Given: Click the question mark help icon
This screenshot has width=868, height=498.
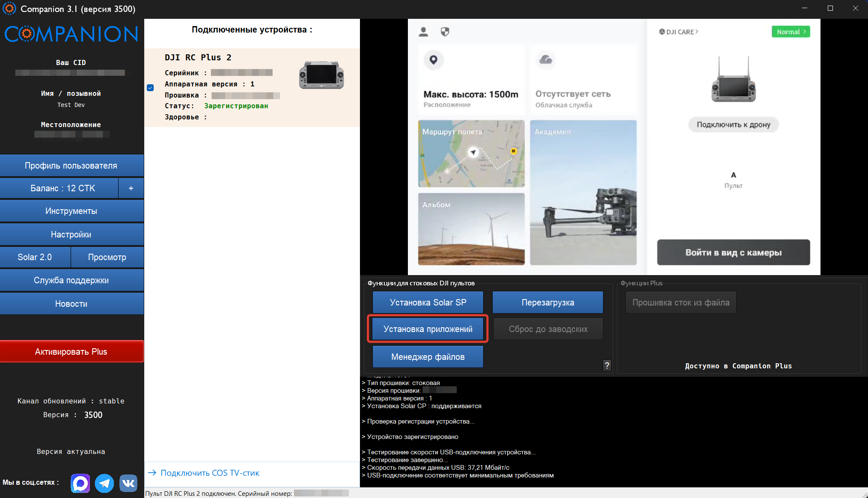Looking at the screenshot, I should pos(607,365).
